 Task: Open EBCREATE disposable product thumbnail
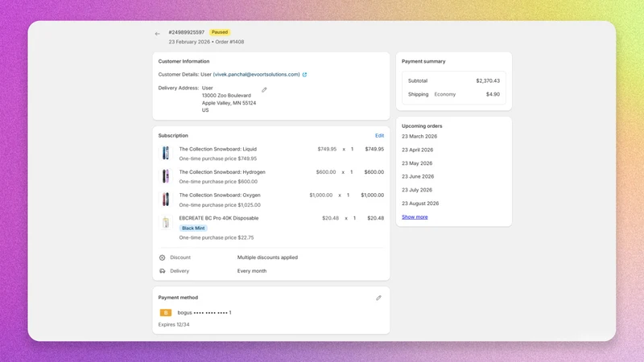(166, 223)
